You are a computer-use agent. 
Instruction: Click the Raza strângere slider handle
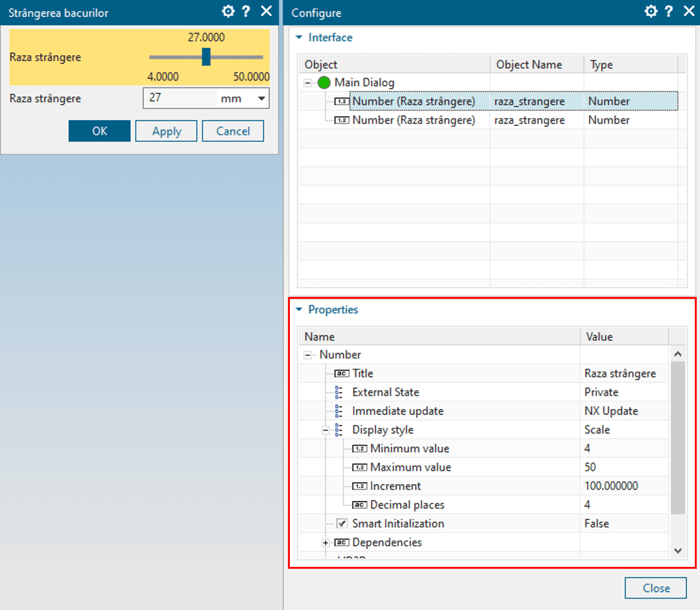206,57
